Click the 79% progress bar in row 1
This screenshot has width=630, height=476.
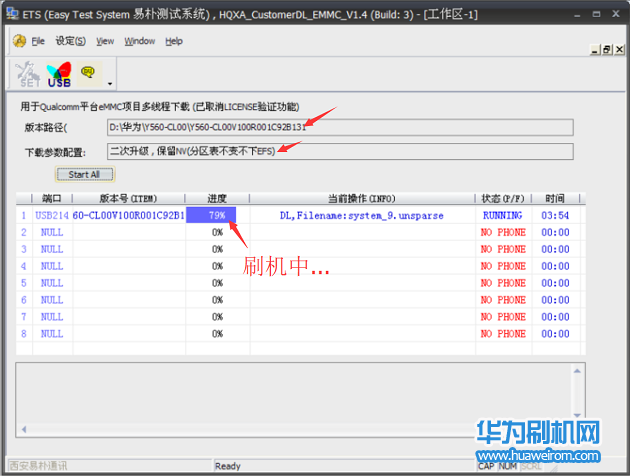pyautogui.click(x=211, y=215)
